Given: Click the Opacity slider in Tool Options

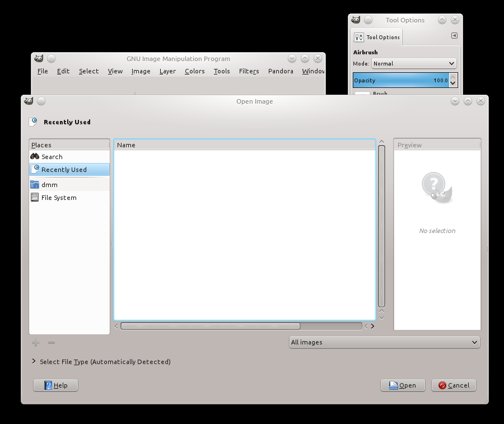Looking at the screenshot, I should coord(401,80).
